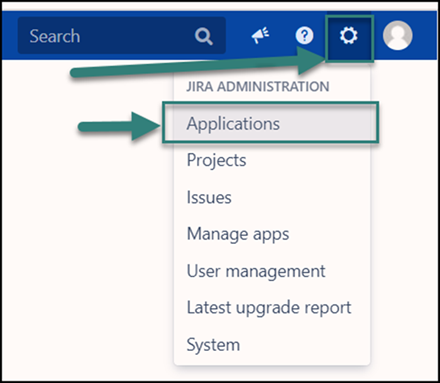Choose Projects from the administration menu

coord(217,160)
